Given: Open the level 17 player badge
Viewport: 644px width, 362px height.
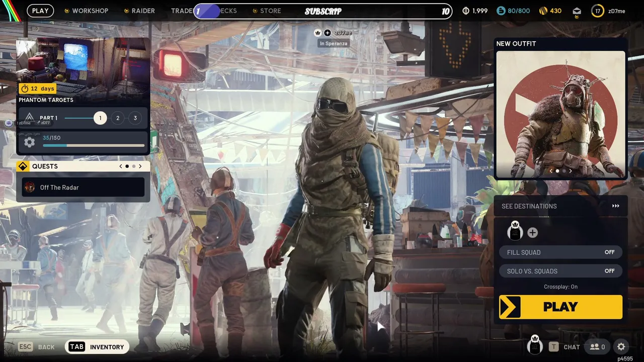Looking at the screenshot, I should (x=598, y=11).
